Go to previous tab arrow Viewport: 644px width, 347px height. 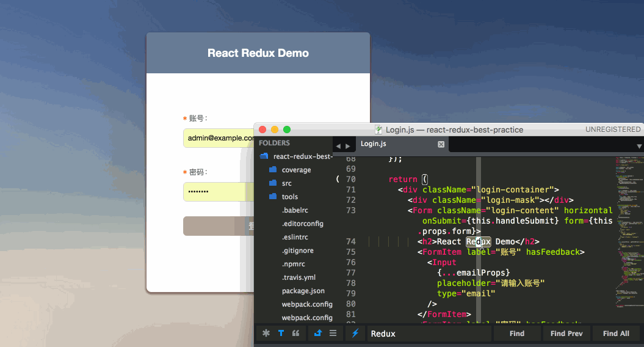click(338, 146)
